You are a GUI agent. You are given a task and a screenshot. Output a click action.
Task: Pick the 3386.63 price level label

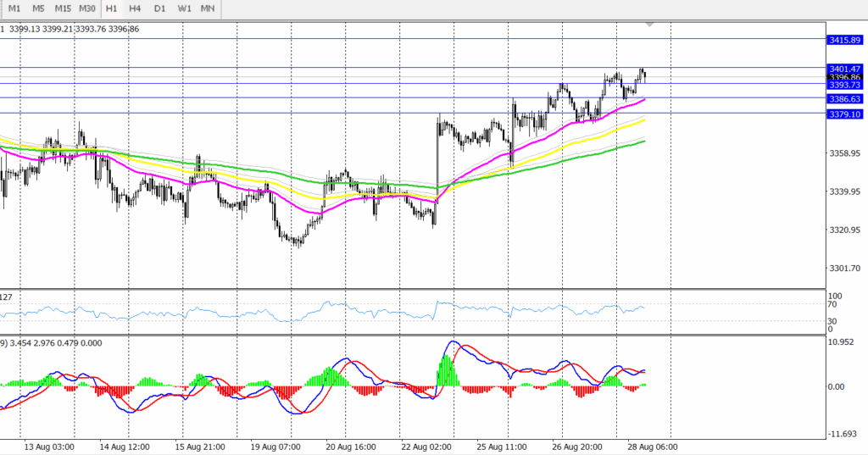tap(844, 99)
